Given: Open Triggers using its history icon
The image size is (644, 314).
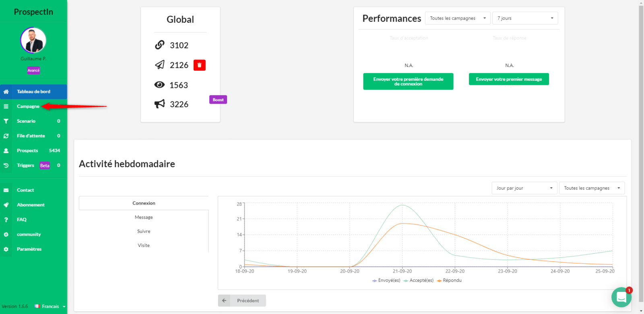Looking at the screenshot, I should (6, 165).
